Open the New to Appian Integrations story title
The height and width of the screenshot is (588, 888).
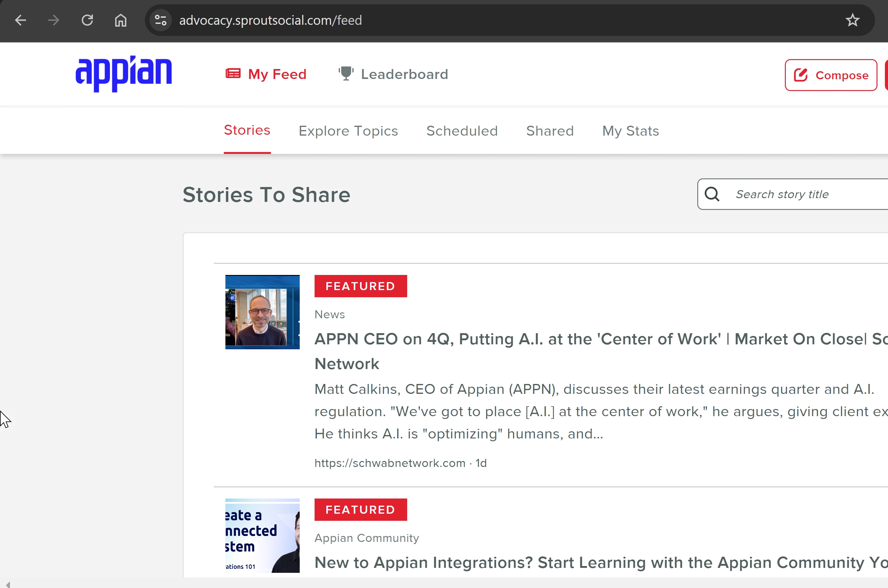point(601,563)
